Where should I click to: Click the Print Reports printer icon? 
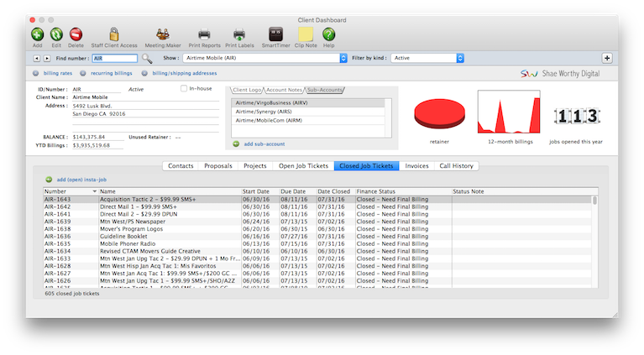tap(204, 34)
